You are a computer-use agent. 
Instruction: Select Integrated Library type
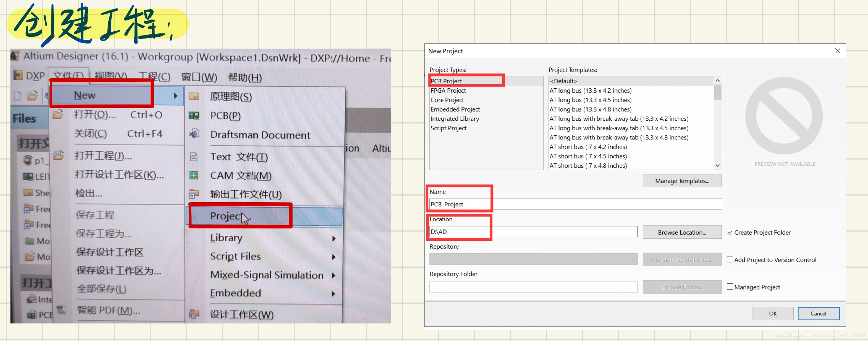point(455,119)
